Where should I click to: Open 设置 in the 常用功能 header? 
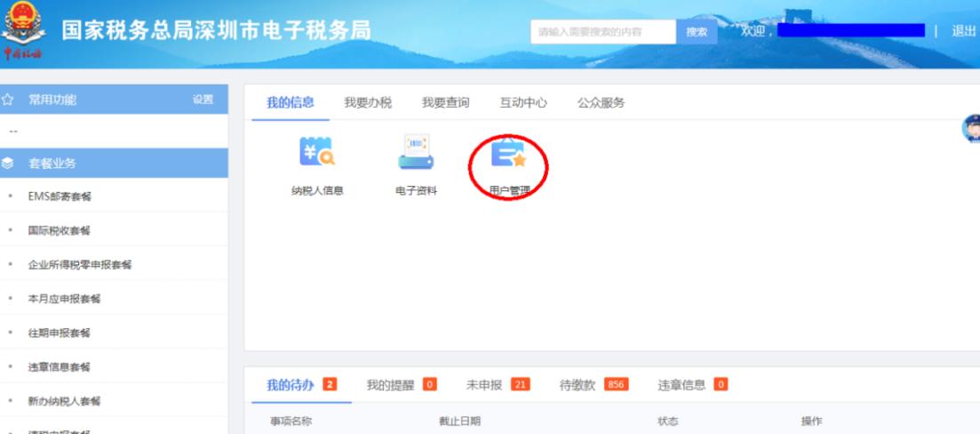(x=203, y=100)
